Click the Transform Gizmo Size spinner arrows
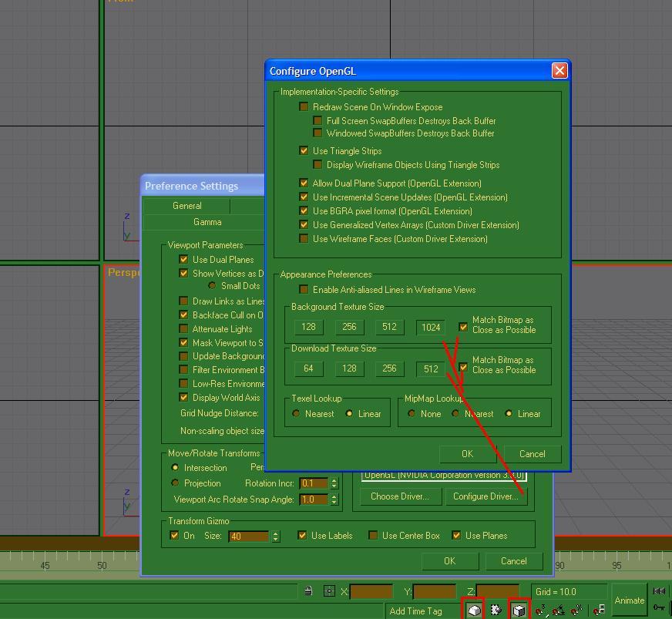The image size is (672, 619). point(276,536)
